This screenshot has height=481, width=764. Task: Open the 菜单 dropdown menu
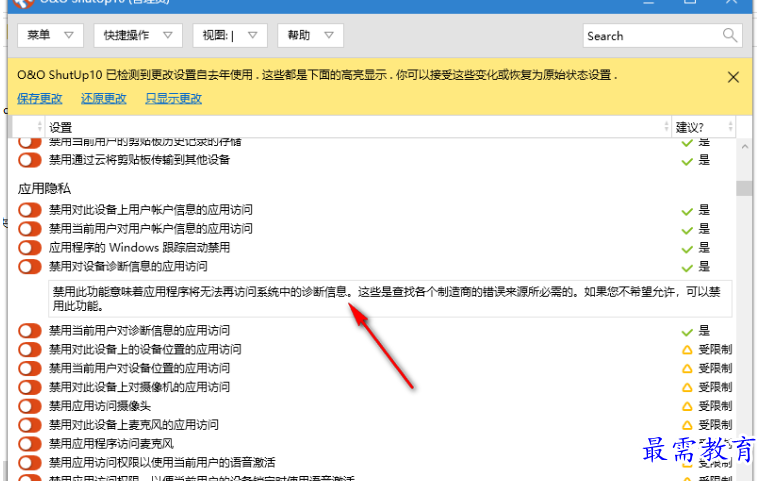tap(50, 35)
